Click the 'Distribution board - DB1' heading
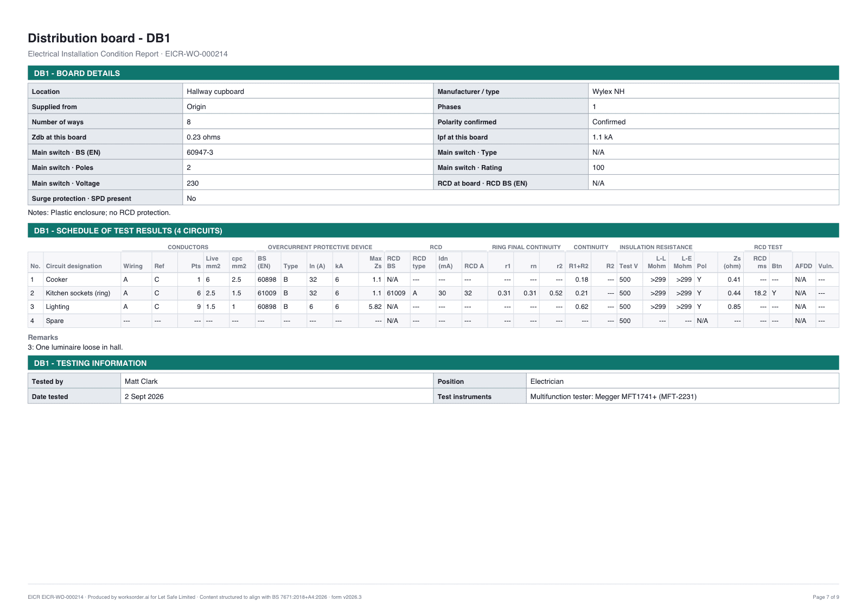 [99, 38]
